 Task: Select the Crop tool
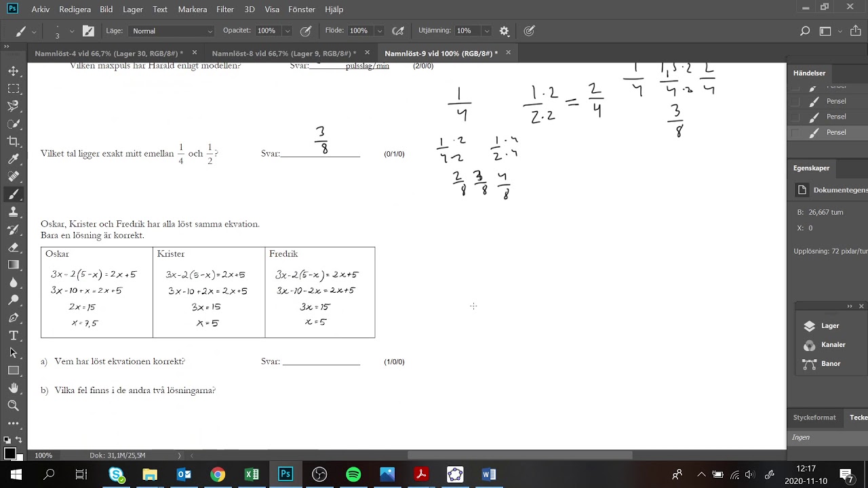pos(13,142)
